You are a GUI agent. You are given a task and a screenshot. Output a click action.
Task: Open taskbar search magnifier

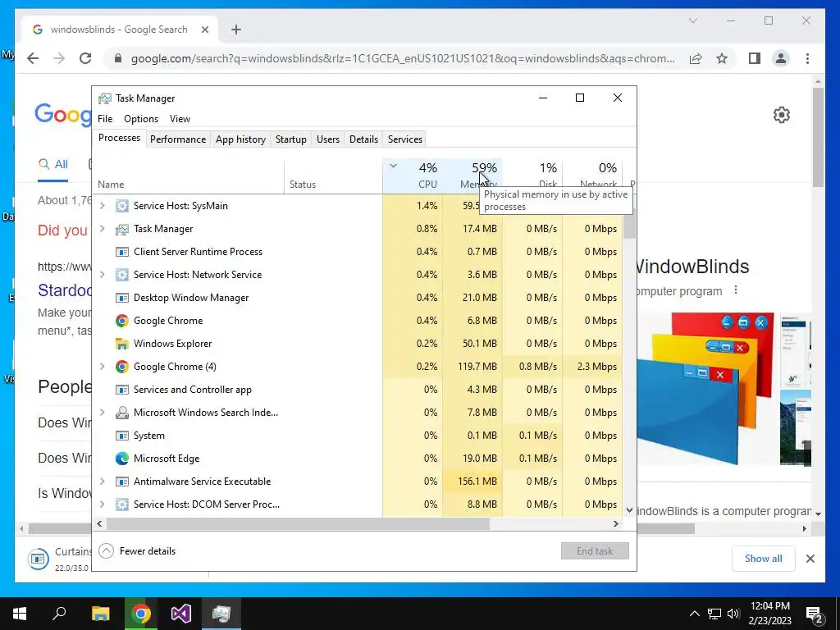tap(59, 614)
